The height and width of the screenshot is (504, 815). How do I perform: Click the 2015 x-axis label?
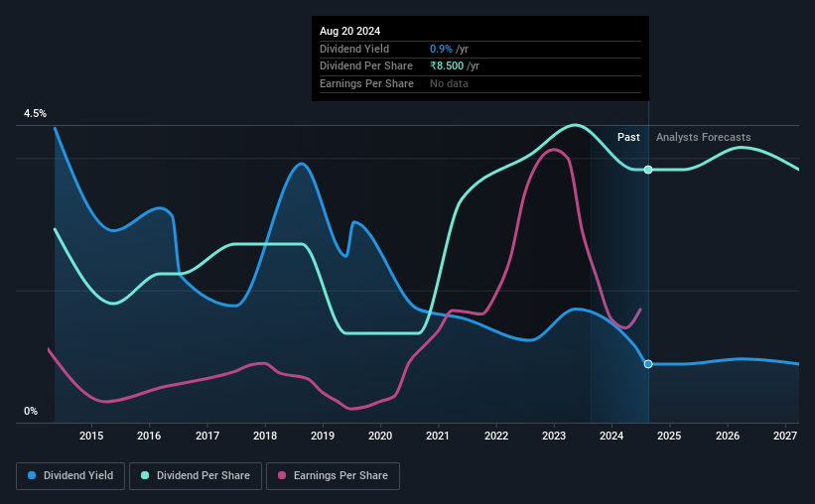click(91, 436)
